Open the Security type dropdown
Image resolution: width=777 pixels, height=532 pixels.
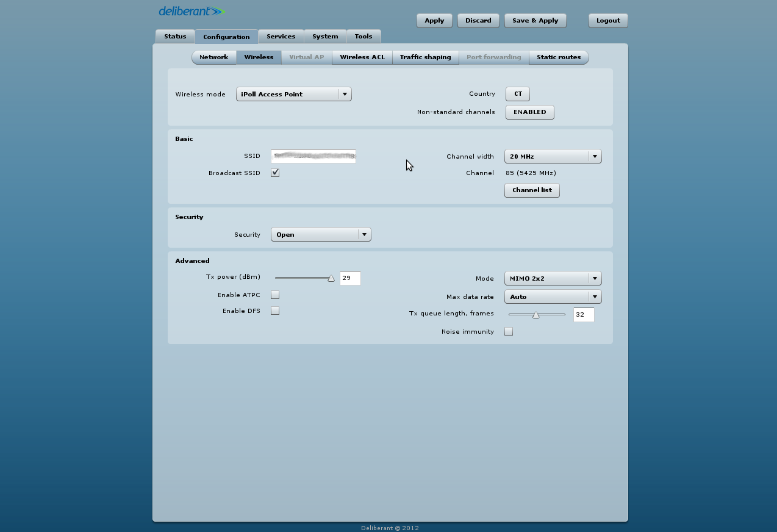pos(320,234)
